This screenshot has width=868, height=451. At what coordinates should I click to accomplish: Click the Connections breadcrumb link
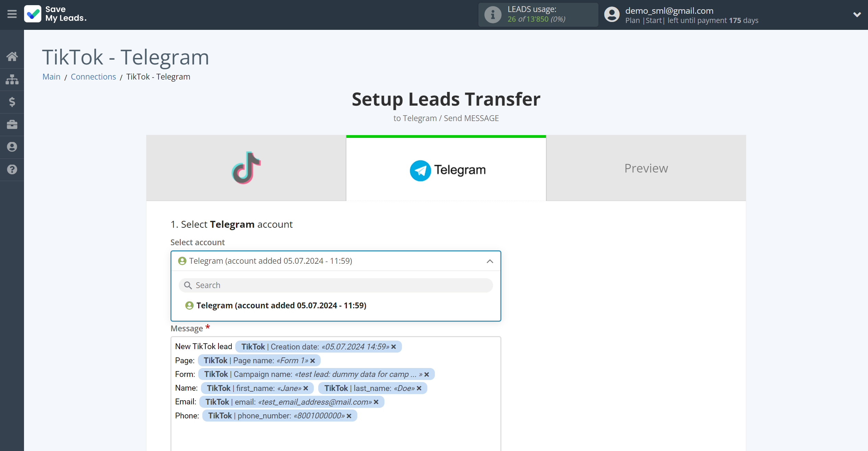coord(94,76)
